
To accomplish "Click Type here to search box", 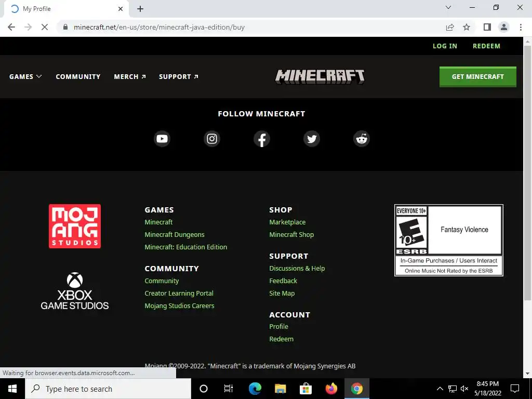I will click(108, 389).
